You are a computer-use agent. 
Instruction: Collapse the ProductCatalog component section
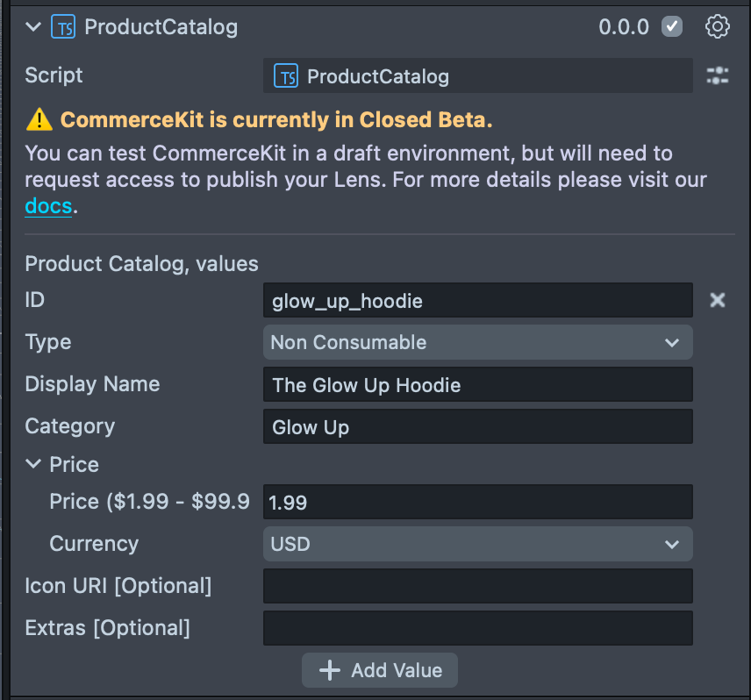34,27
